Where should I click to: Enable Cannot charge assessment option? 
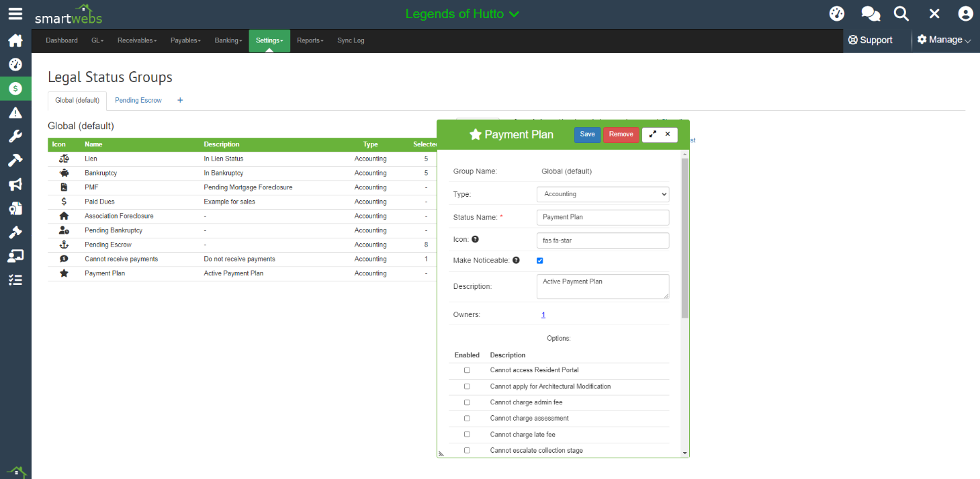click(467, 419)
